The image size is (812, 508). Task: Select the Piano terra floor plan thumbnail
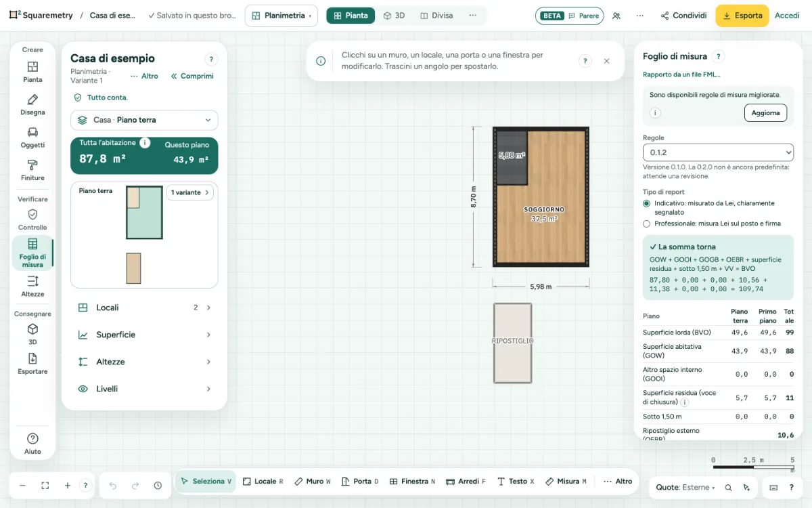coord(144,213)
